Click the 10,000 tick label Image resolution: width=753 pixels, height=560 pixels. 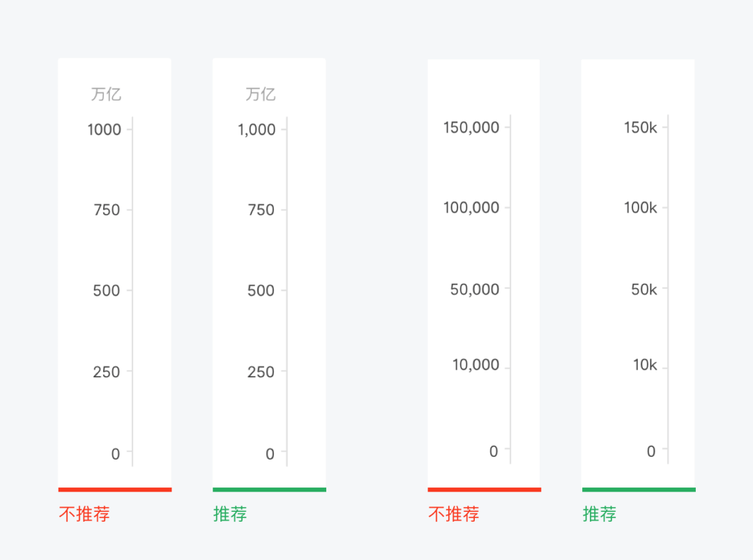(476, 364)
